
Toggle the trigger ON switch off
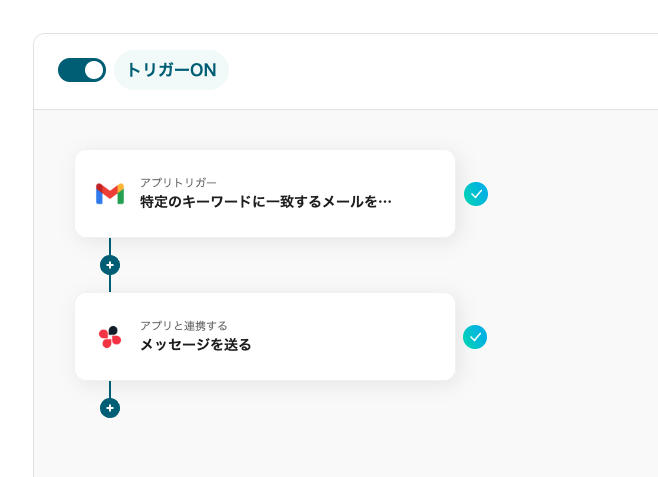pos(82,70)
